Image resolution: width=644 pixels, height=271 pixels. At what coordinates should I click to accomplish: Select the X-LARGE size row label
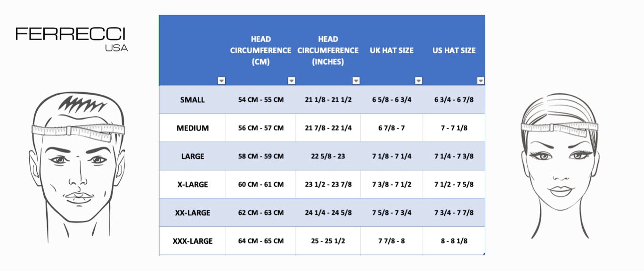192,185
